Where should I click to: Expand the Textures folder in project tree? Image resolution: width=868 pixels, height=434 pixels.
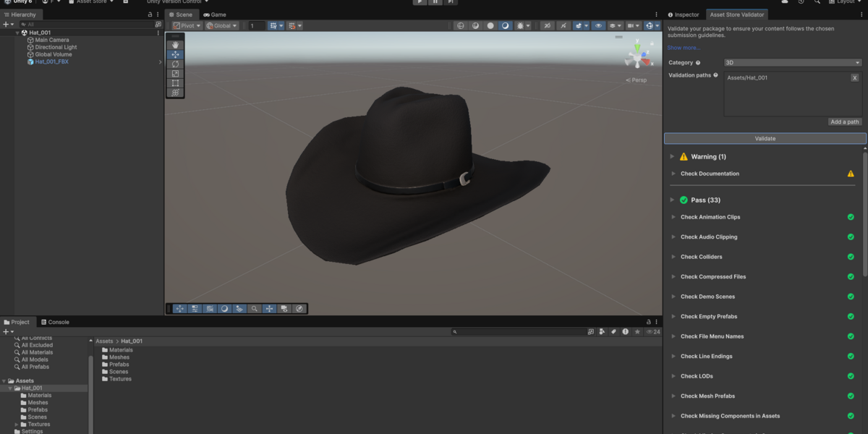click(17, 425)
